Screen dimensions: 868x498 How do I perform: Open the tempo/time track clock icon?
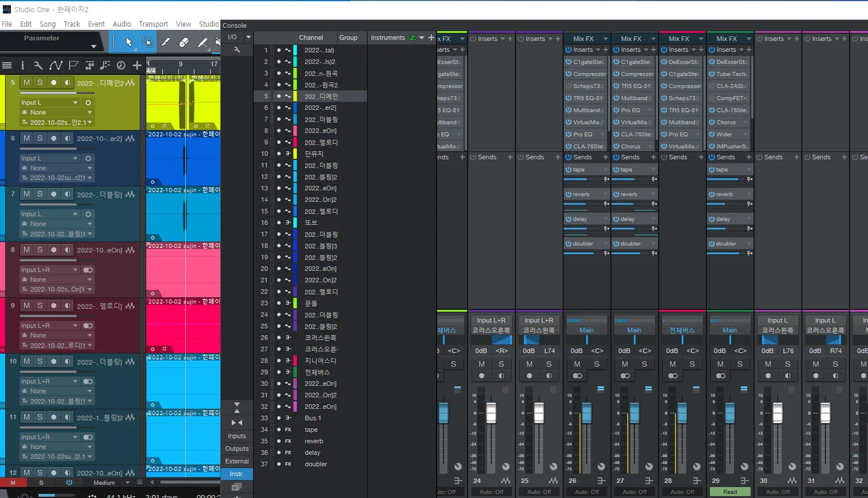pyautogui.click(x=121, y=66)
